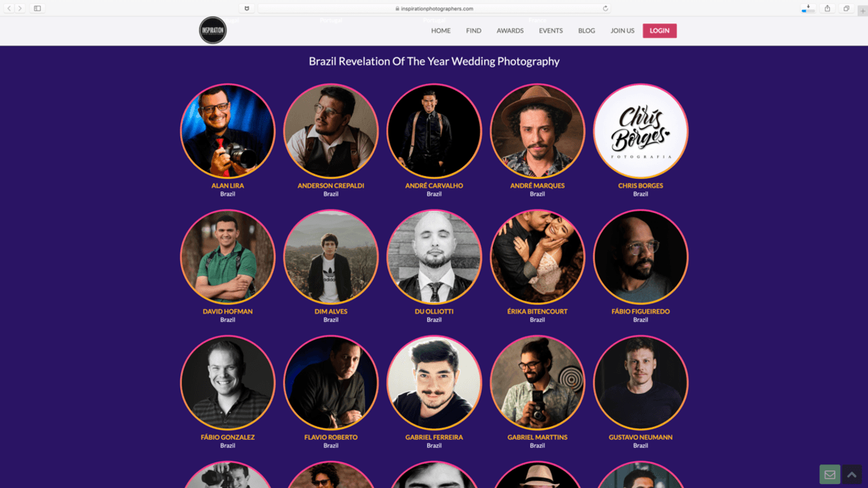
Task: Open Chris Borges logo thumbnail
Action: [641, 131]
